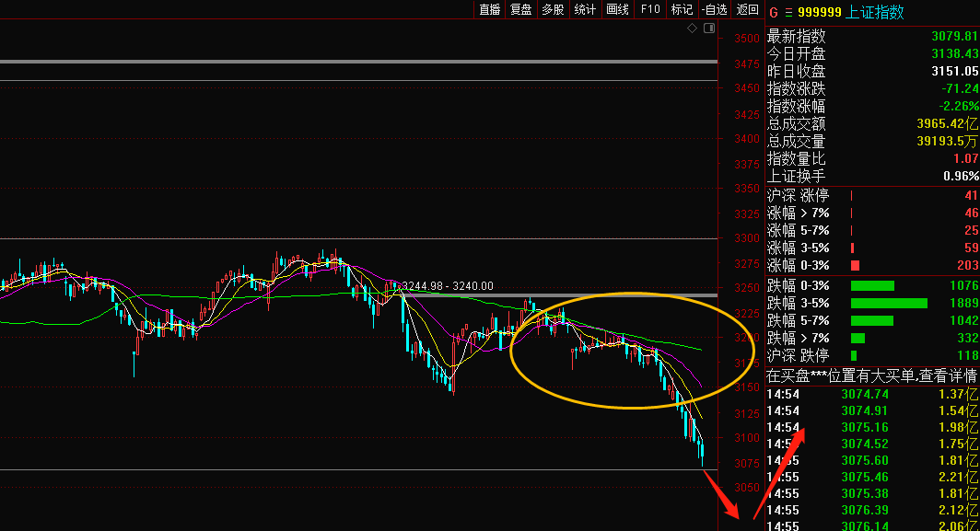Screen dimensions: 980x531
Task: Remove from watchlist via -自选
Action: click(x=715, y=9)
